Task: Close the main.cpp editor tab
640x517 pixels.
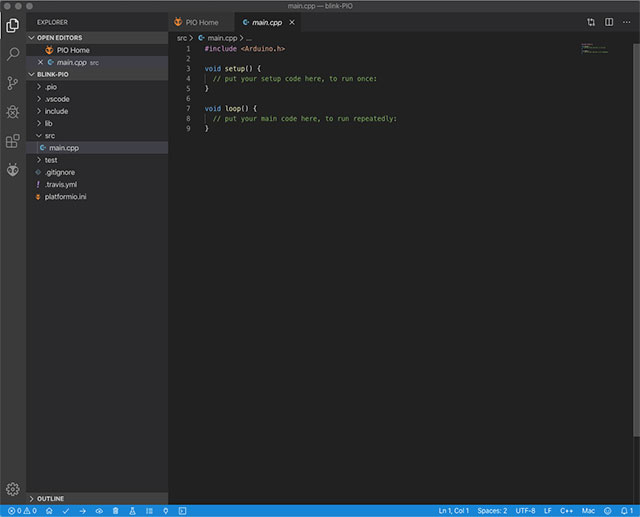Action: coord(291,21)
